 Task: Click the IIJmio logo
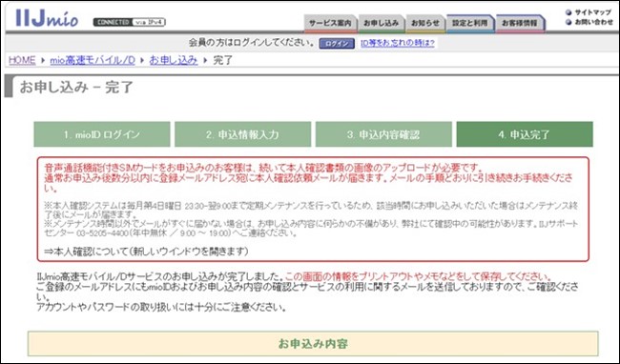(x=47, y=18)
